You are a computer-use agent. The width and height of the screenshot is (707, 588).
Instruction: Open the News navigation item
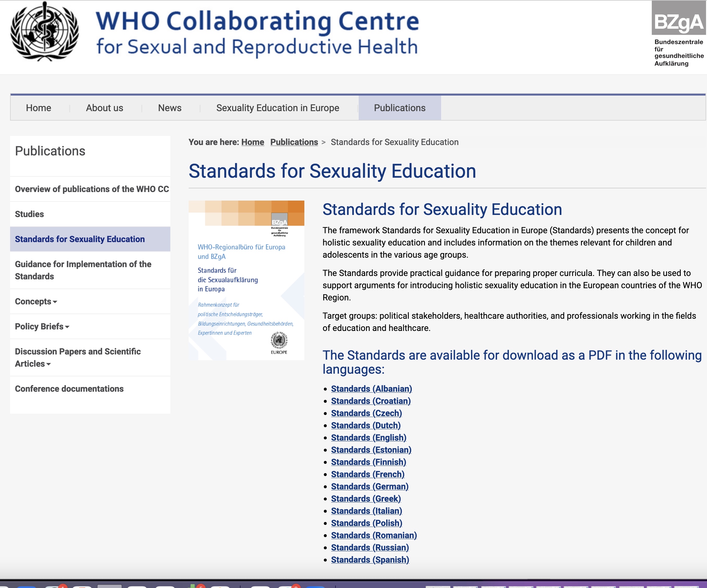(170, 108)
